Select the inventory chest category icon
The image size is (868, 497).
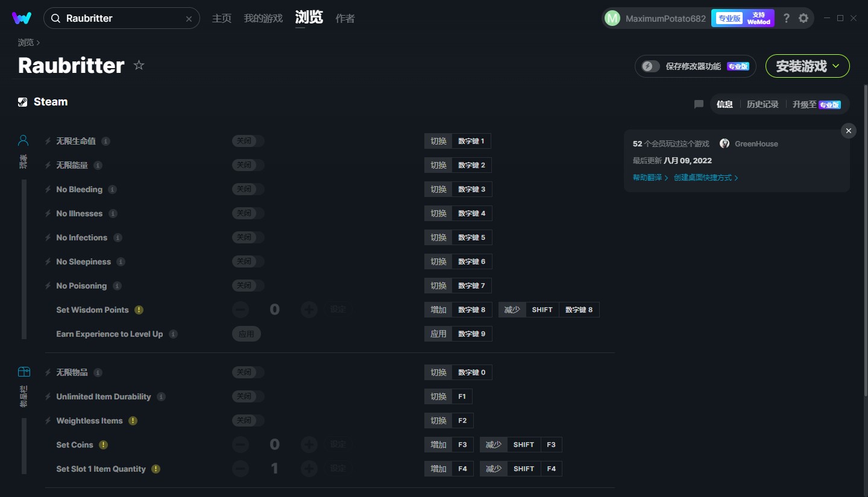point(24,372)
